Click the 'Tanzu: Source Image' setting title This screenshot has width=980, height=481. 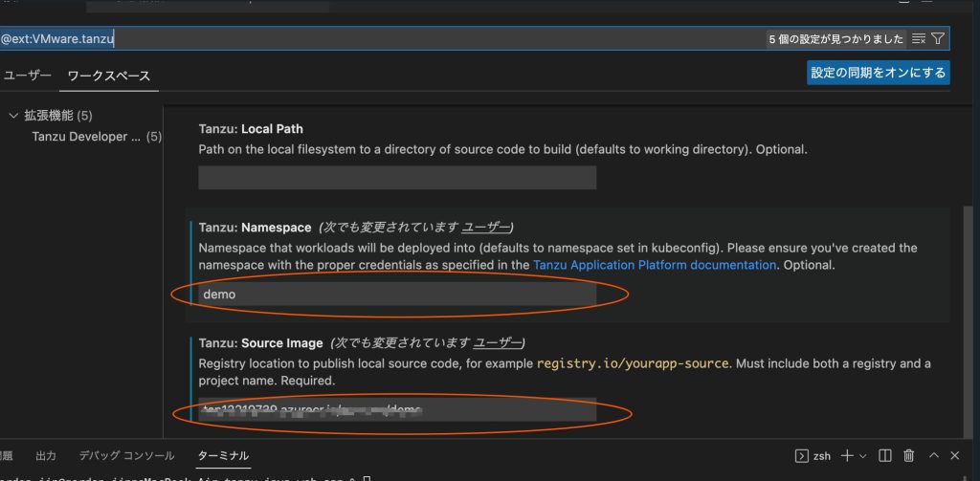[260, 343]
